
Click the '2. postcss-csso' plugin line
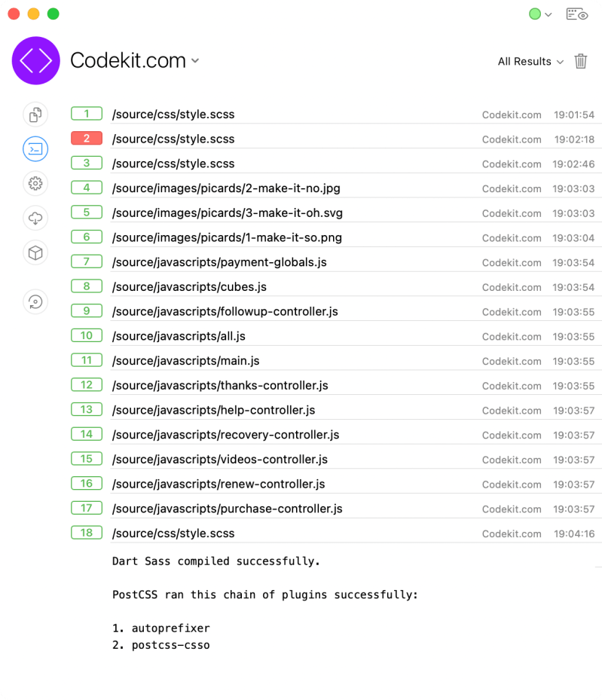pyautogui.click(x=160, y=645)
